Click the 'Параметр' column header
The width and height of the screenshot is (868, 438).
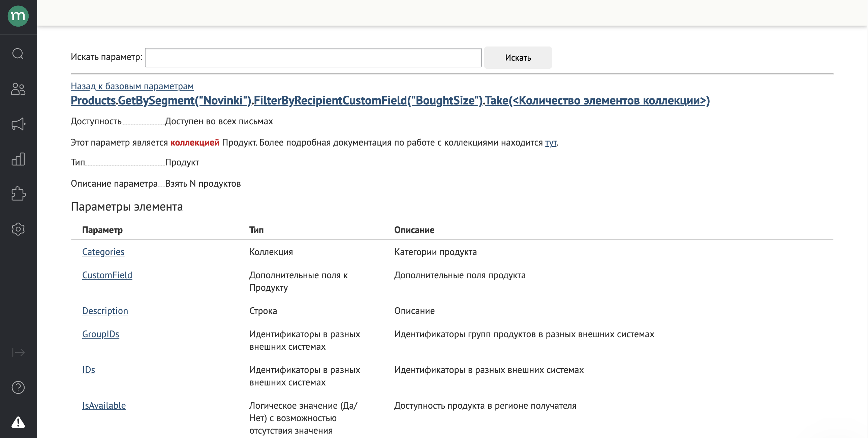click(102, 230)
